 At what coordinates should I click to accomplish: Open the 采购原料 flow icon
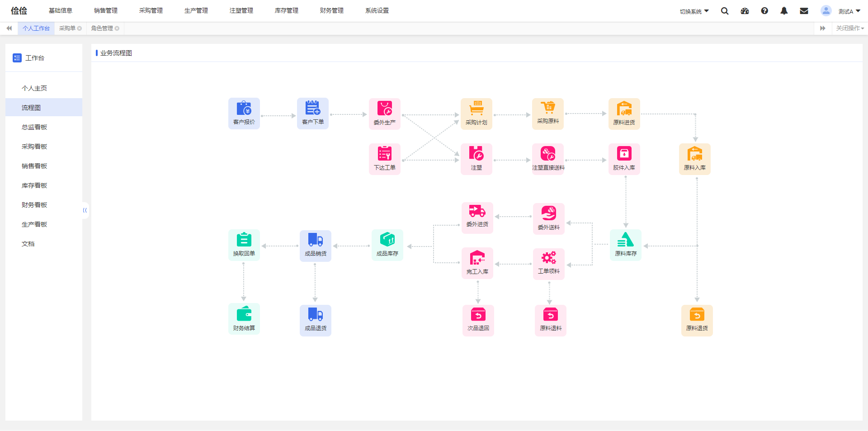pos(548,114)
